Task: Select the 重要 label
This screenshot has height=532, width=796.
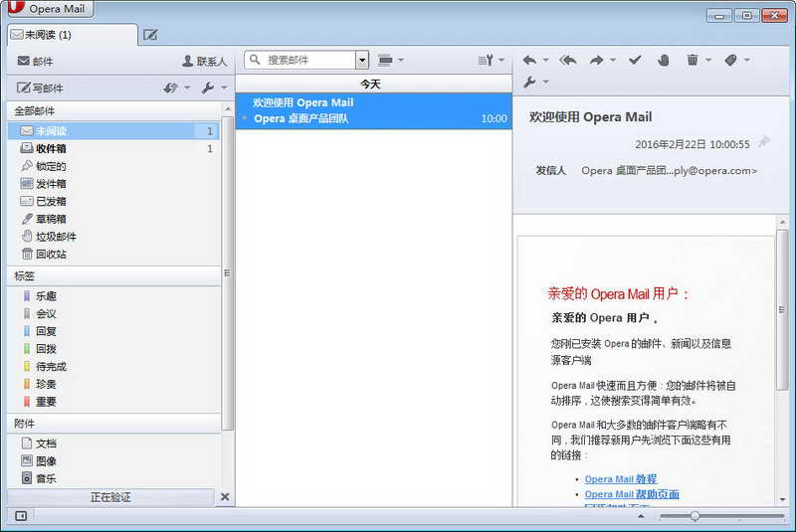Action: pos(113,402)
